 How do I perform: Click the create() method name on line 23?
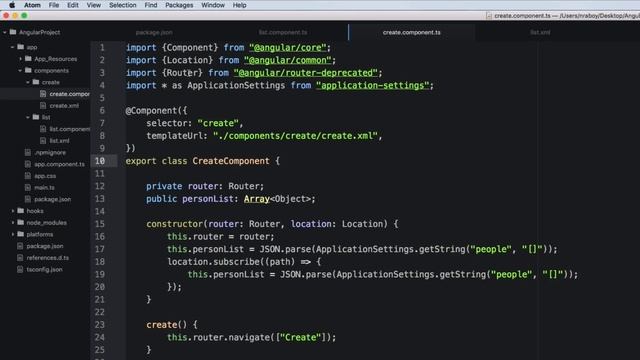tap(162, 324)
